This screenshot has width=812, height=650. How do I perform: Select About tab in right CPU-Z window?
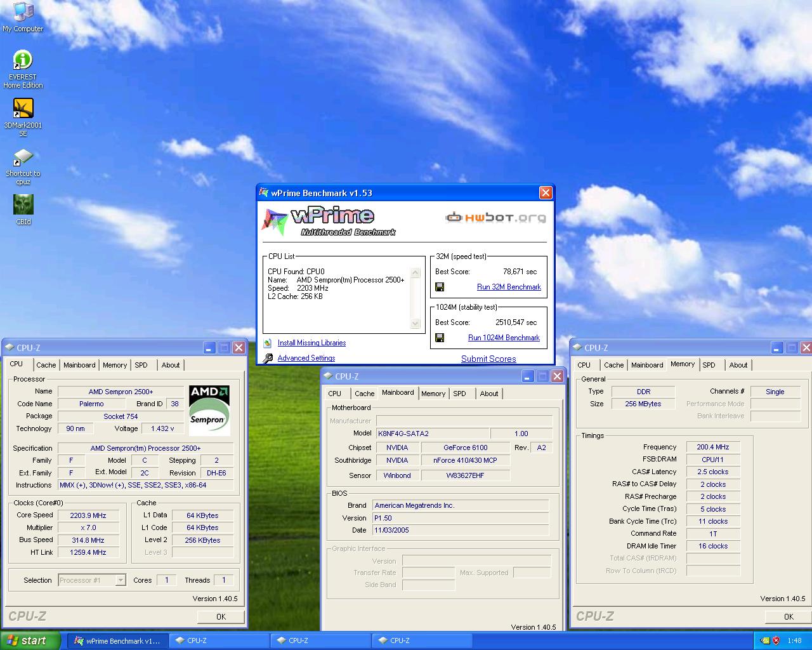pos(738,365)
